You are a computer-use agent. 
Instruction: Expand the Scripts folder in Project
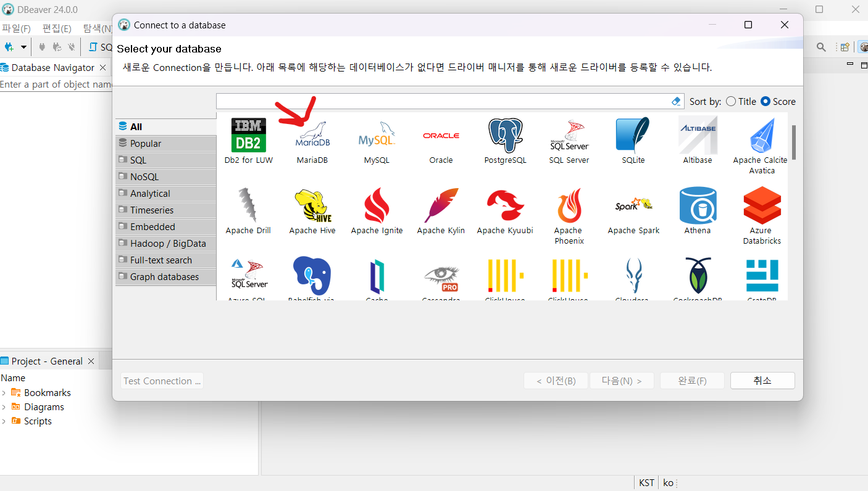pyautogui.click(x=4, y=421)
